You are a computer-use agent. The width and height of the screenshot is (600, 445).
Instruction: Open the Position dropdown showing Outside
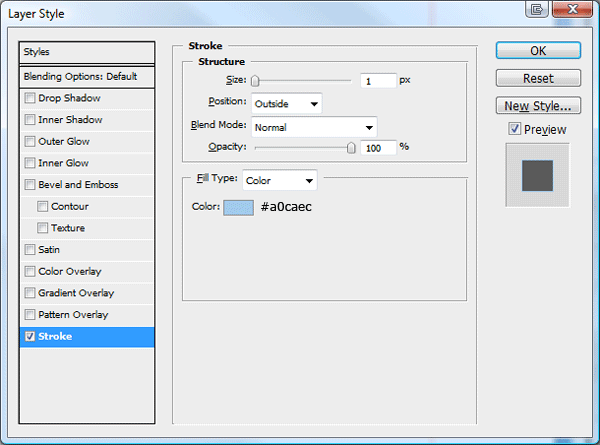click(287, 104)
